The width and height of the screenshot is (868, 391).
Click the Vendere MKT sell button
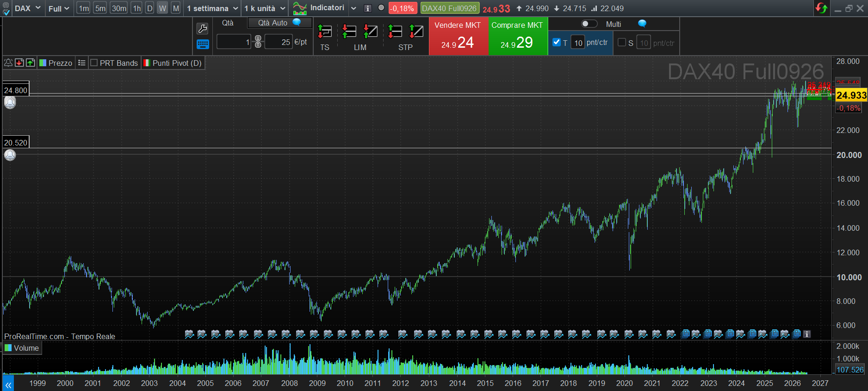(458, 36)
